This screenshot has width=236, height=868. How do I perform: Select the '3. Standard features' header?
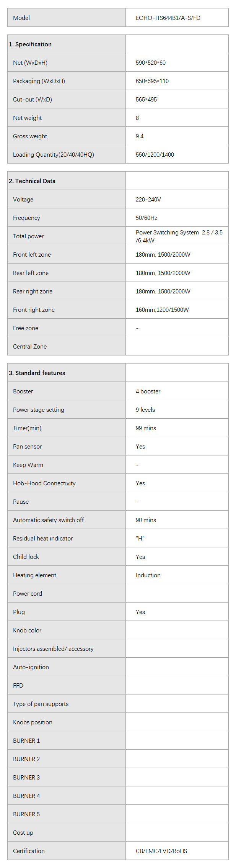click(37, 373)
